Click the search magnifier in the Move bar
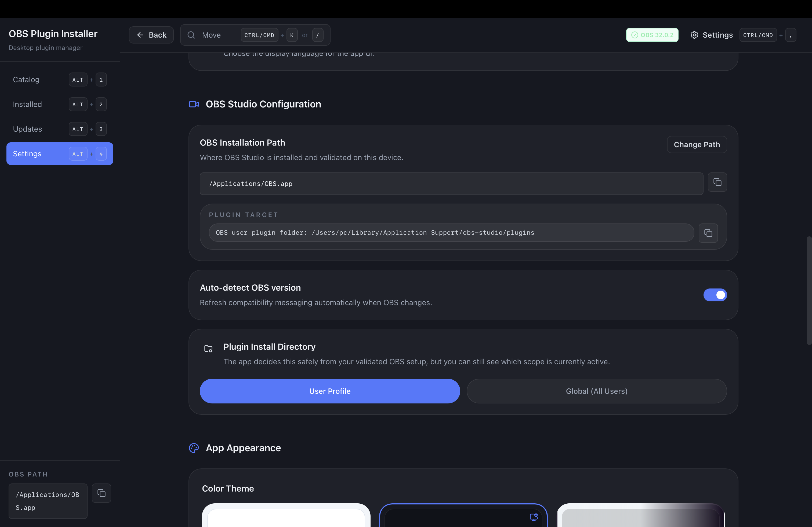Viewport: 812px width, 527px height. (x=191, y=35)
